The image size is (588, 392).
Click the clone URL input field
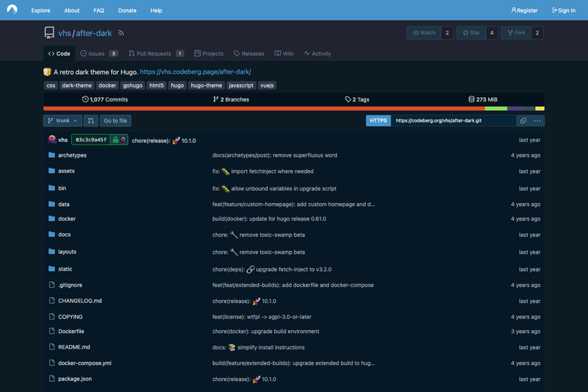pos(453,121)
